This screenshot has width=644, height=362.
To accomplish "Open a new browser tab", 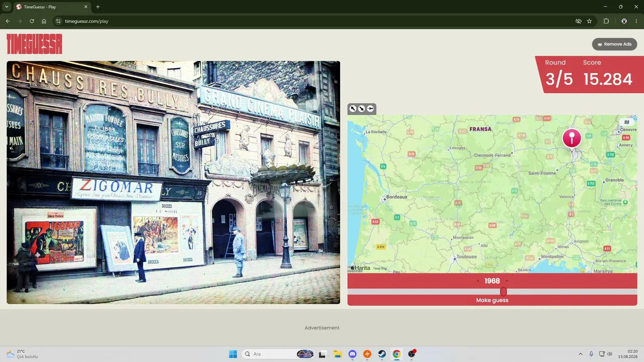I will pos(98,7).
